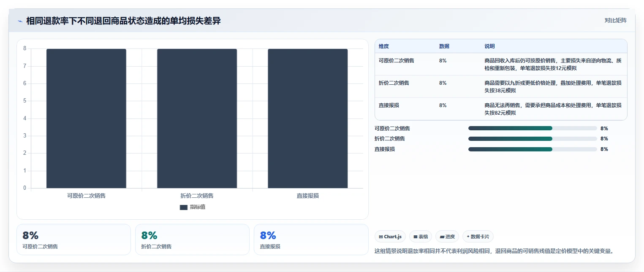The height and width of the screenshot is (272, 644).
Task: Click the 说明 table column header
Action: click(x=489, y=46)
